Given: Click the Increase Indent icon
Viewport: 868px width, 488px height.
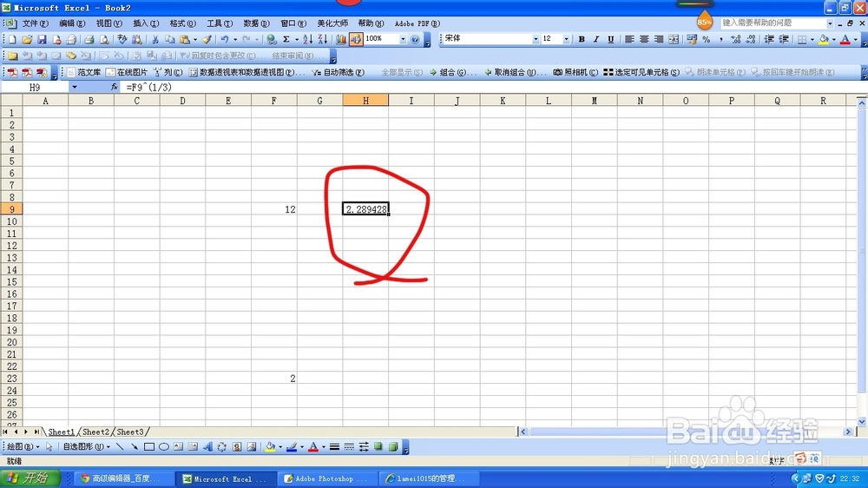Looking at the screenshot, I should point(784,39).
